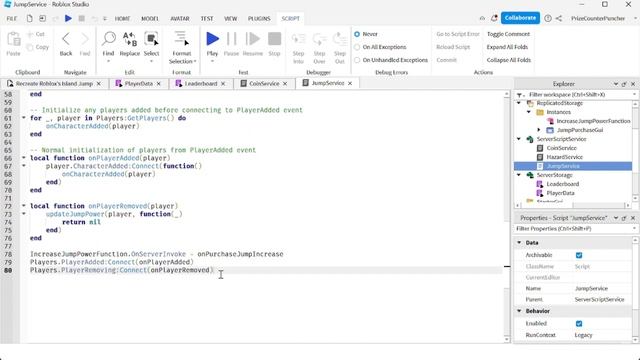Fold the onPlayerRemoved function at line 72
Viewport: 640px width, 360px height.
[x=24, y=206]
